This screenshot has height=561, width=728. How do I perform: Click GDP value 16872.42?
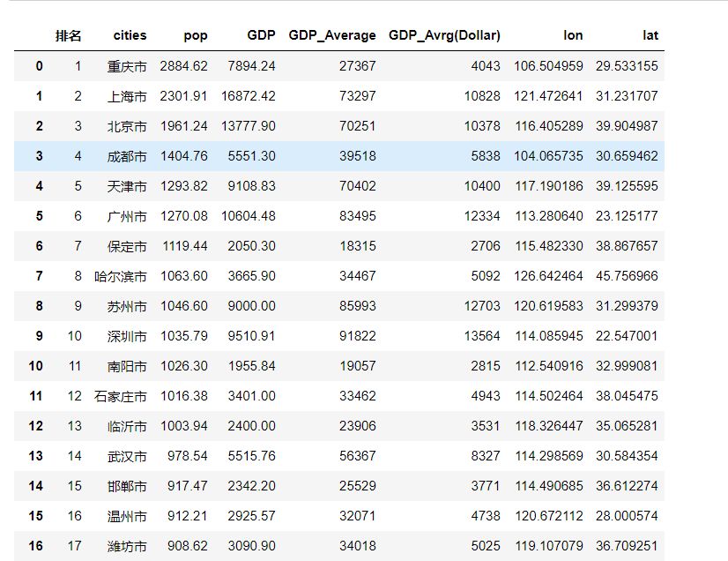click(249, 96)
